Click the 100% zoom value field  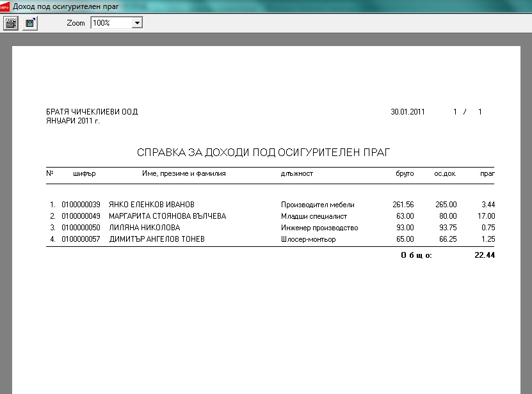point(111,23)
